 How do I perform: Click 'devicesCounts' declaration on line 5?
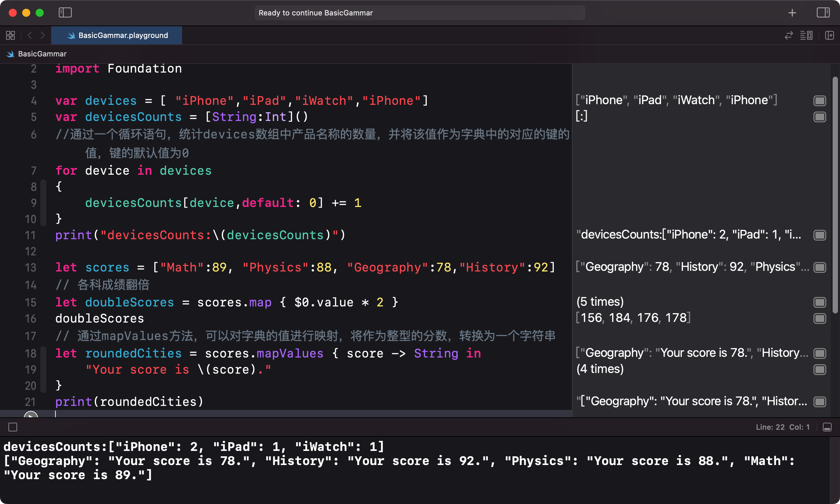(x=133, y=117)
